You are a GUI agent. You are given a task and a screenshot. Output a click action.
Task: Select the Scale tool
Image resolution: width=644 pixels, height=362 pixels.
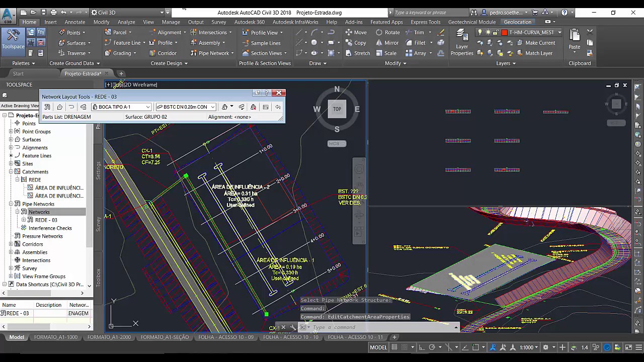(386, 53)
